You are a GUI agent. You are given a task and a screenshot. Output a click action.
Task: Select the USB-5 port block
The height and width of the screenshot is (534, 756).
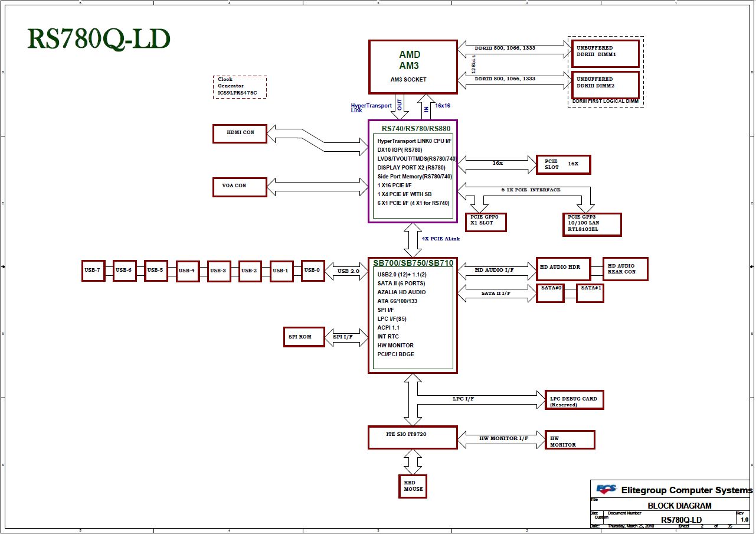tap(156, 270)
